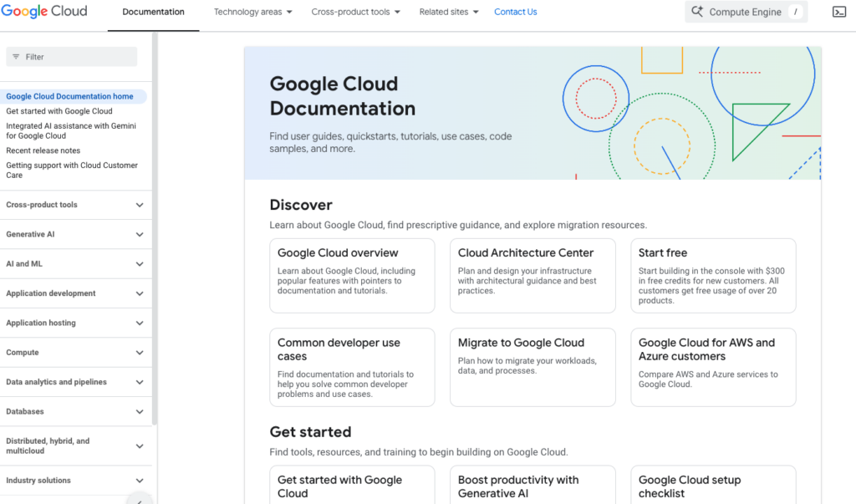Viewport: 856px width, 504px height.
Task: Expand Industry solutions section
Action: pyautogui.click(x=75, y=481)
